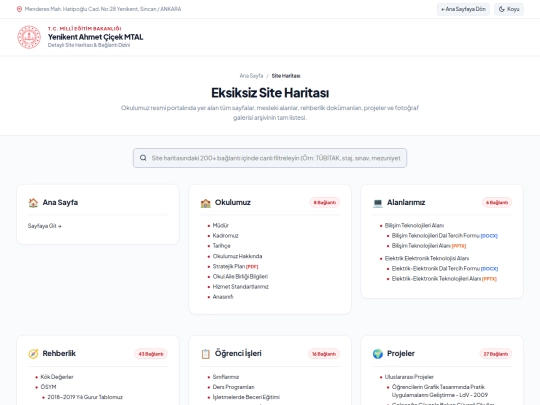Open Elektrik-Elektronik Dal Tercih Formu DOCX
This screenshot has height=405, width=540.
click(445, 269)
